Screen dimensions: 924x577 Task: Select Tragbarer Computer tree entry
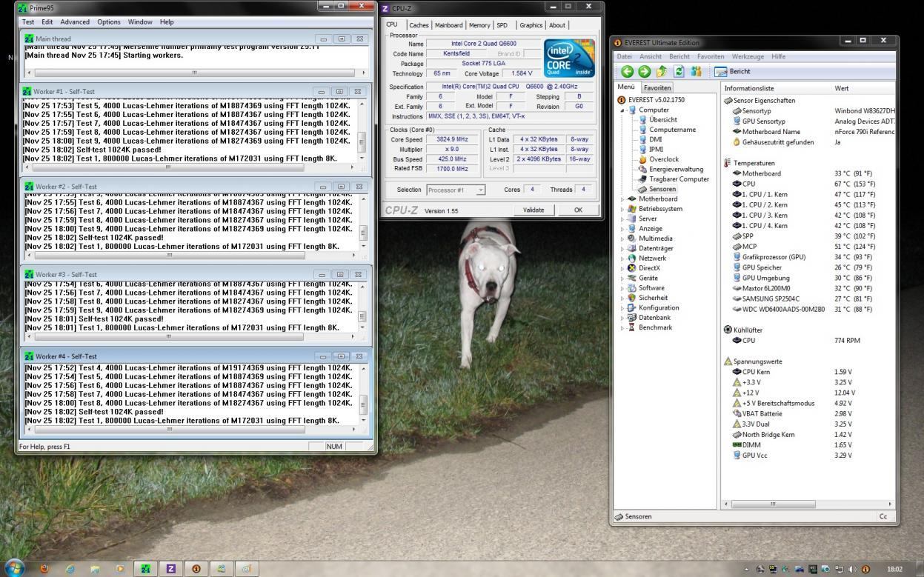pyautogui.click(x=679, y=179)
